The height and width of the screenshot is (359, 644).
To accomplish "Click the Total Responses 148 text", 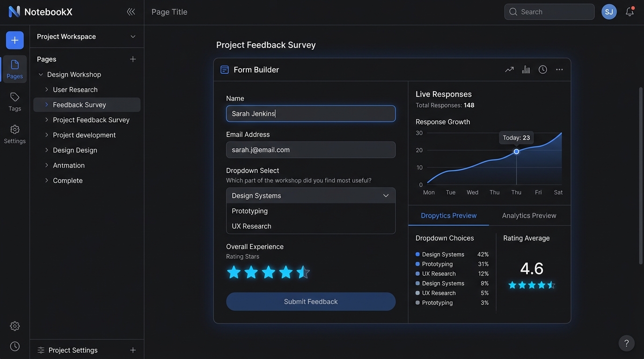I will (445, 105).
